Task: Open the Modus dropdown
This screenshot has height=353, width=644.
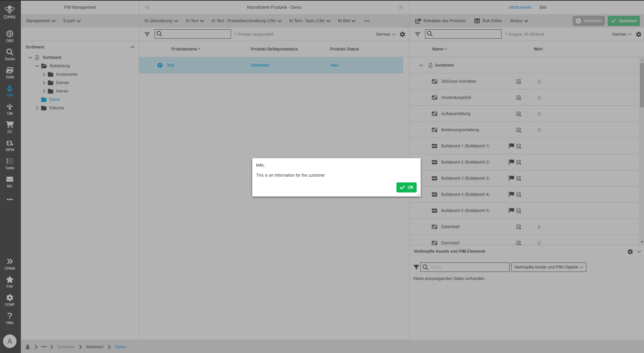Action: pyautogui.click(x=519, y=21)
